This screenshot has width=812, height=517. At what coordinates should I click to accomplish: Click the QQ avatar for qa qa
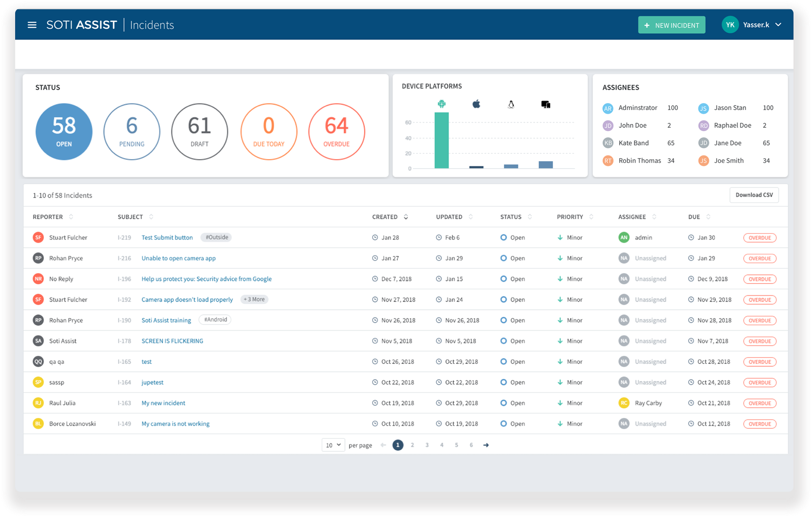tap(38, 361)
